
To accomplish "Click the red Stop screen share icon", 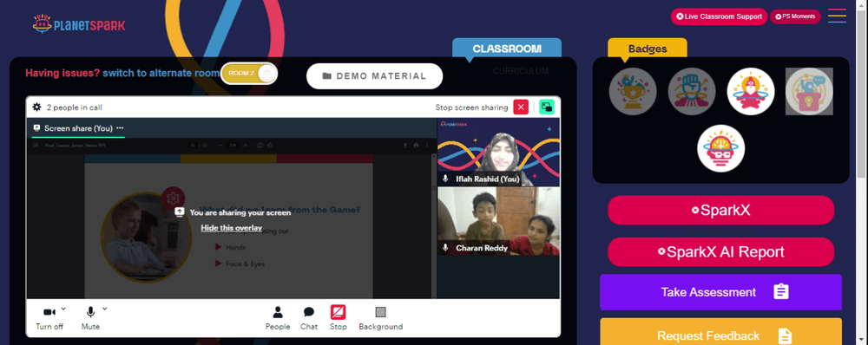I will [x=339, y=313].
